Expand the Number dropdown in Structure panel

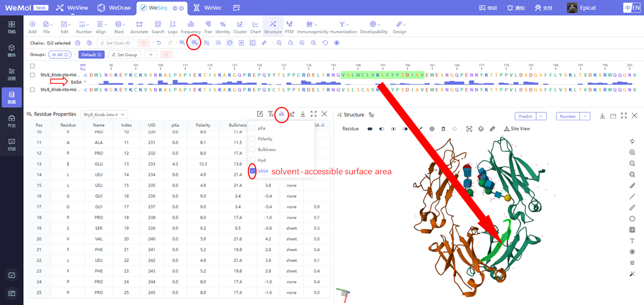(x=584, y=116)
